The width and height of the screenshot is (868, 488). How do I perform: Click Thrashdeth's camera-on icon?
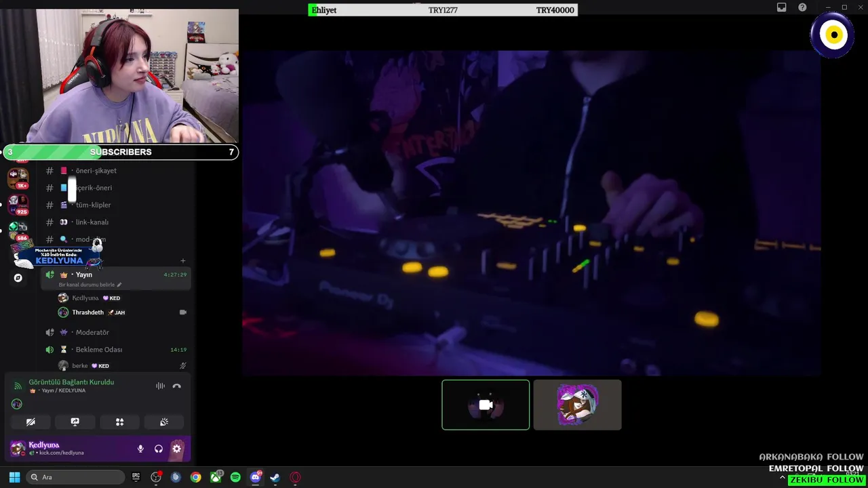click(182, 312)
